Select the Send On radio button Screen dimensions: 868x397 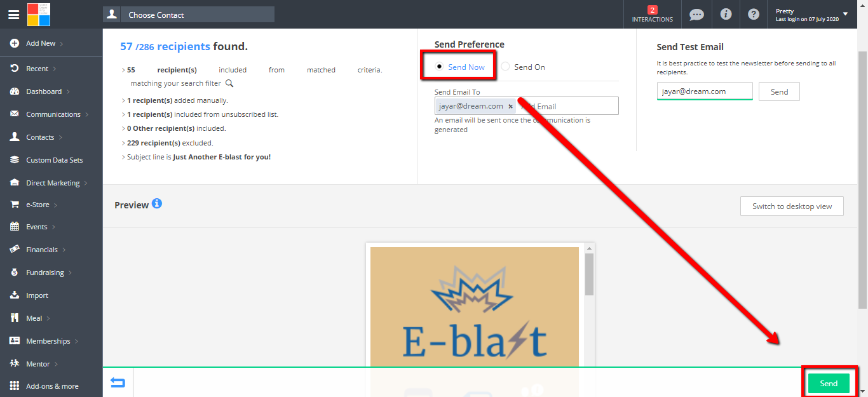pyautogui.click(x=505, y=67)
